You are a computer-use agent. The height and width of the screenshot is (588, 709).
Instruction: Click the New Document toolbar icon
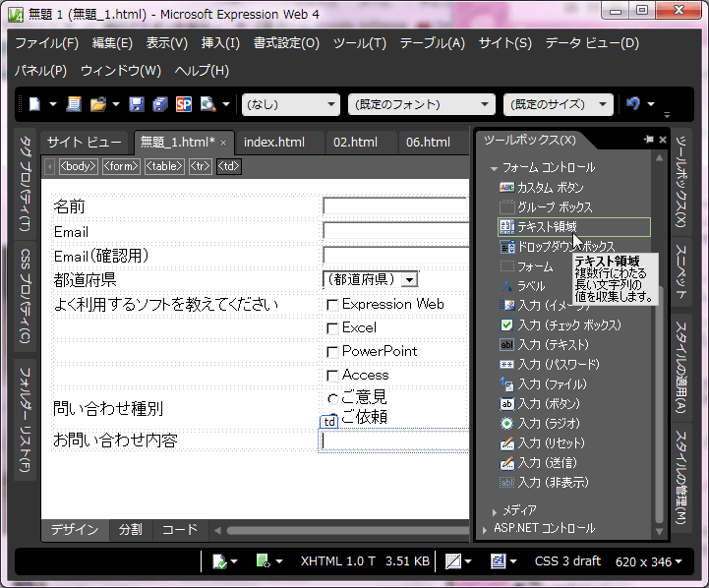click(x=34, y=104)
